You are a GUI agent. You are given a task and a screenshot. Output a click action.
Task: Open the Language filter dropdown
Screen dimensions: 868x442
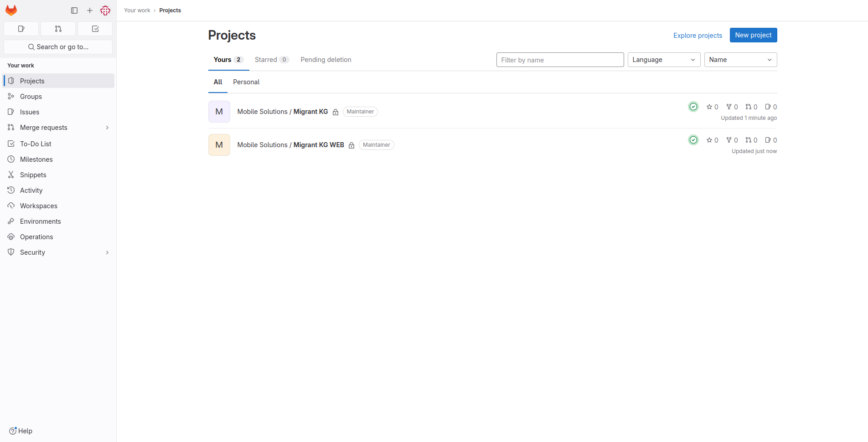663,60
